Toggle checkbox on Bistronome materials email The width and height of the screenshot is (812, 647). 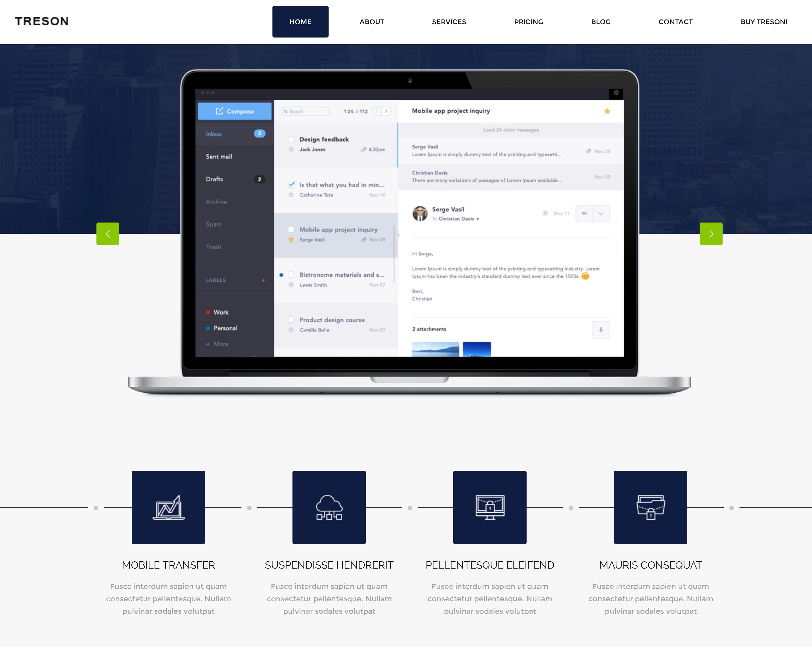(x=291, y=273)
